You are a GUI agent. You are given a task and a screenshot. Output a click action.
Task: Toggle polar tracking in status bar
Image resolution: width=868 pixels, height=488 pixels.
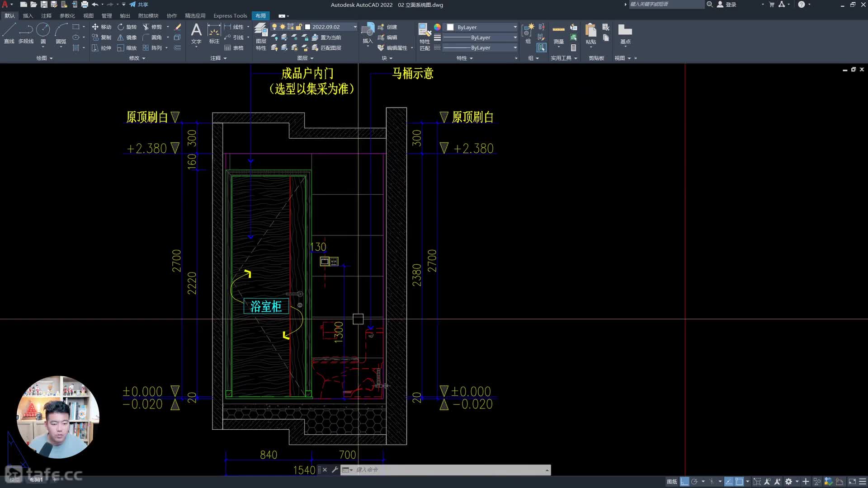click(695, 482)
